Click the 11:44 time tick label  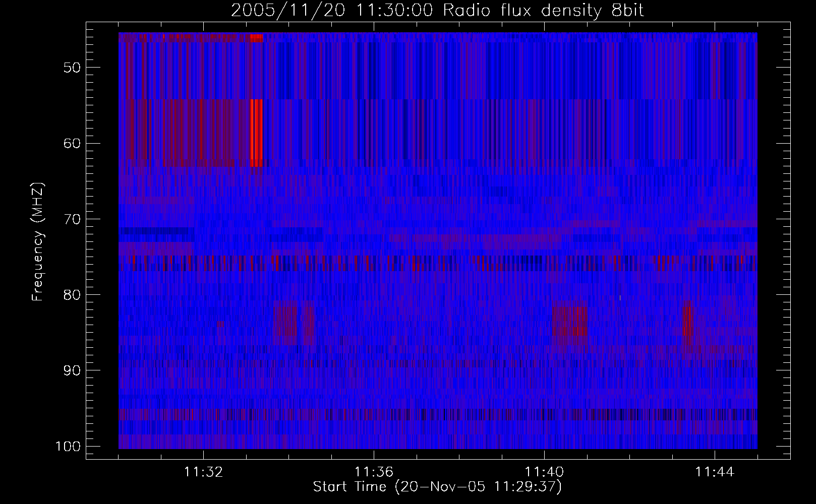[715, 472]
